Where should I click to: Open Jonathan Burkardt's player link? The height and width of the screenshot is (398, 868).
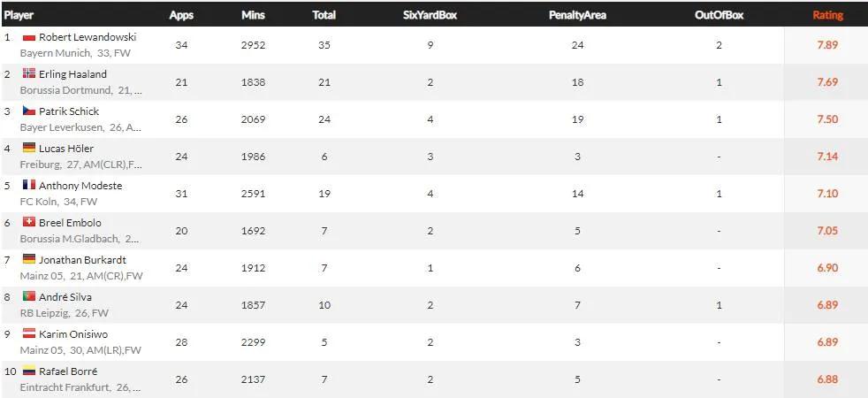(x=82, y=260)
